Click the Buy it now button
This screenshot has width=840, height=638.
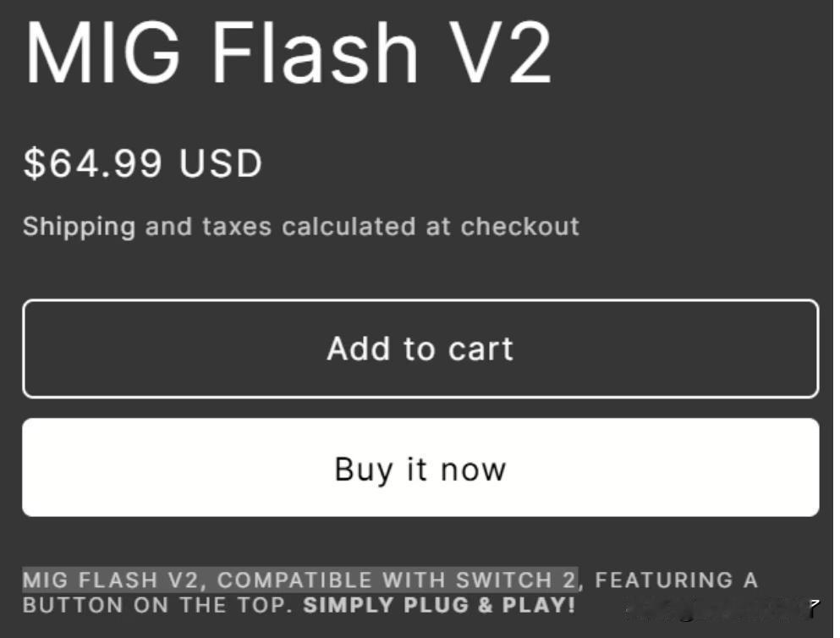click(x=420, y=468)
